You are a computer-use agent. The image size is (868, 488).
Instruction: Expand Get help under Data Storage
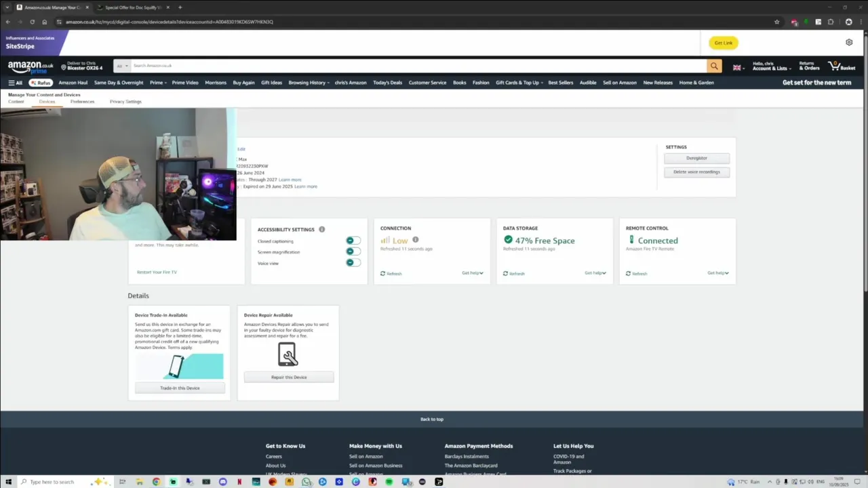pyautogui.click(x=595, y=273)
